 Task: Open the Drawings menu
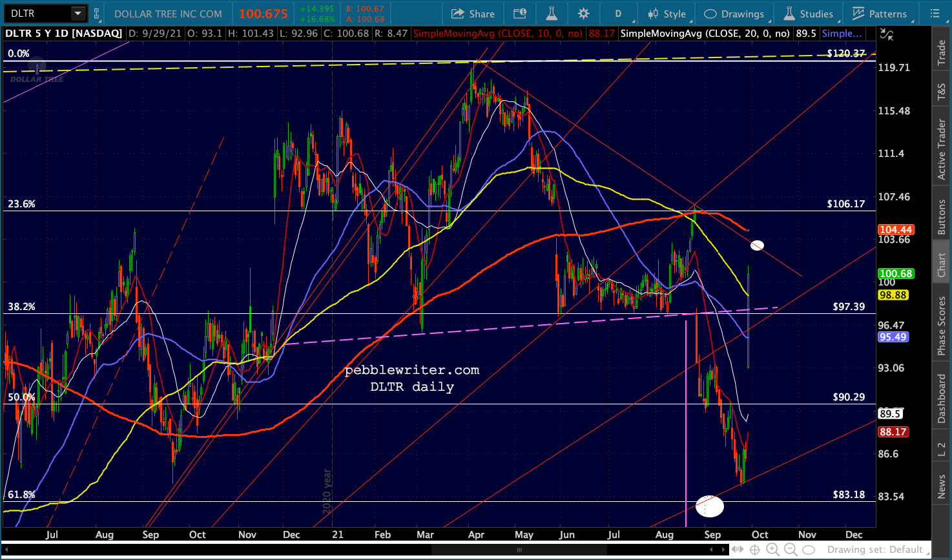pyautogui.click(x=734, y=14)
